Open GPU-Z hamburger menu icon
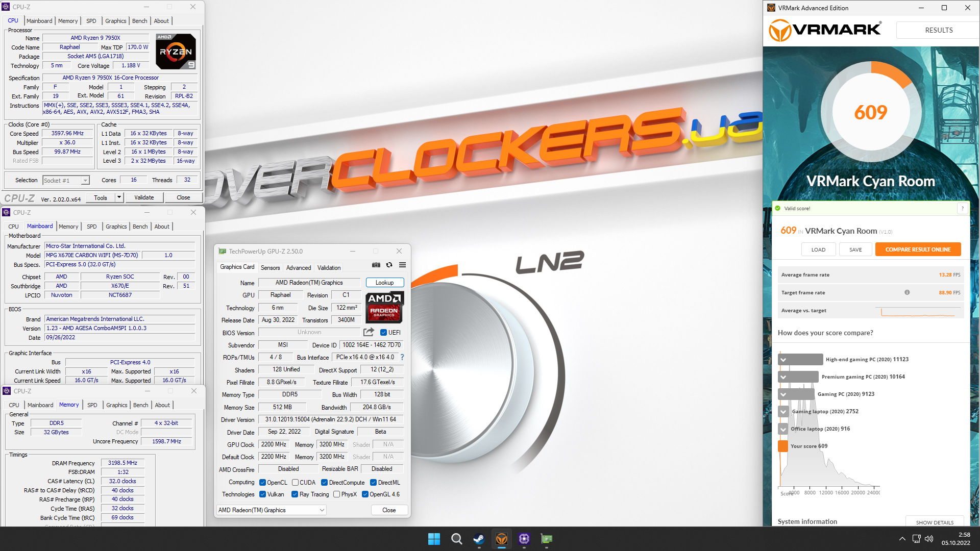This screenshot has height=551, width=980. click(x=403, y=265)
